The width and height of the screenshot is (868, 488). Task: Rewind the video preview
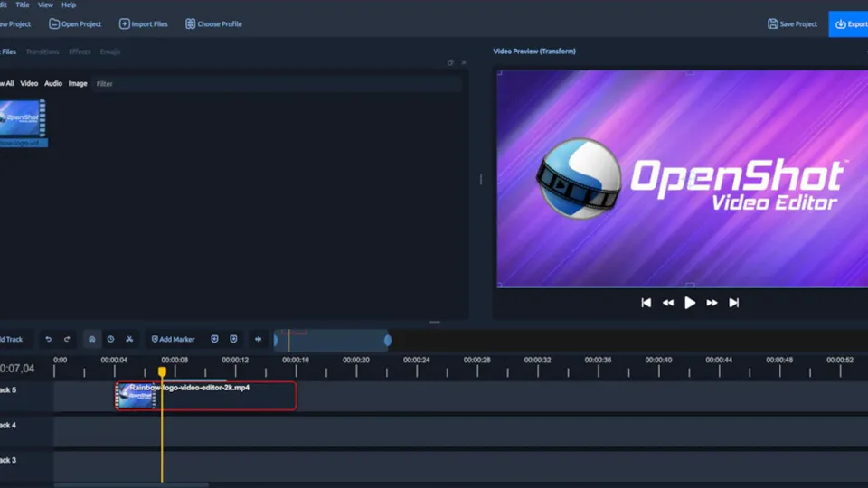(x=668, y=303)
